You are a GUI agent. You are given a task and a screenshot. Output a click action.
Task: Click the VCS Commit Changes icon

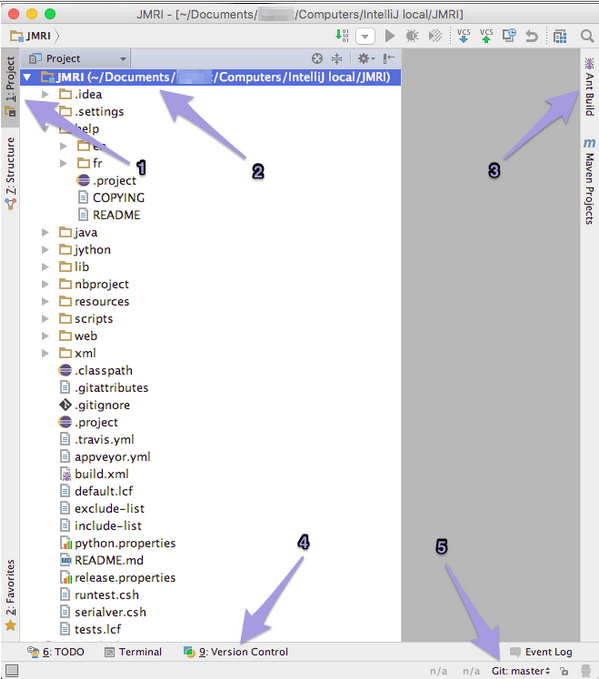click(486, 36)
